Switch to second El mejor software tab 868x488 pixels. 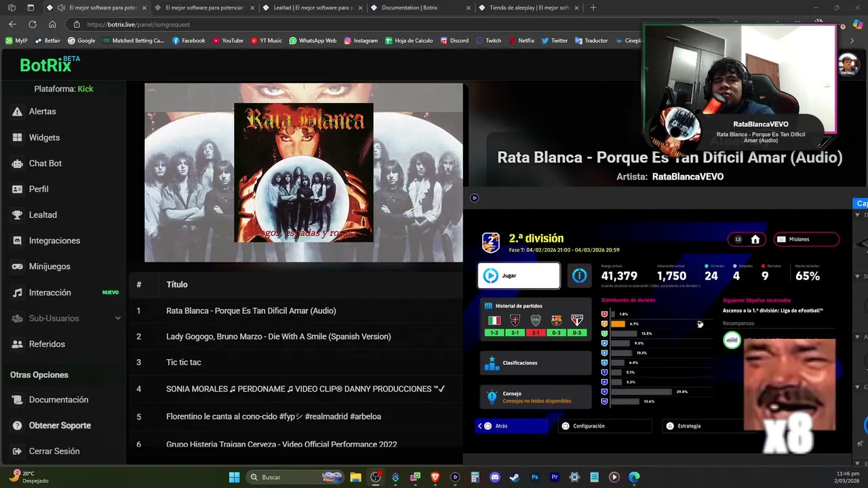205,7
